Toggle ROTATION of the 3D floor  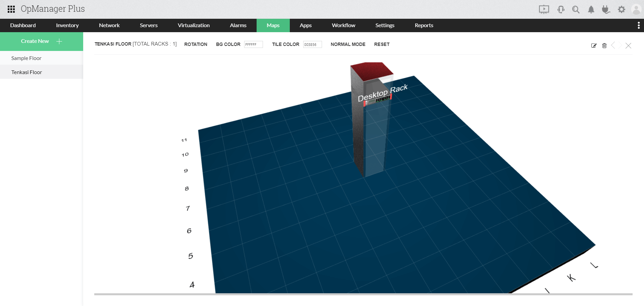(x=196, y=44)
